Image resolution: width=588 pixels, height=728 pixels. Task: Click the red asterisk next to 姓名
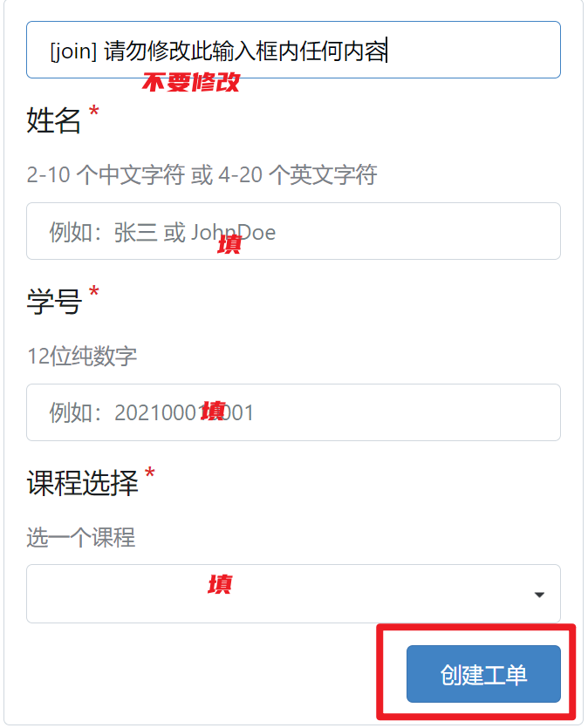pos(94,111)
